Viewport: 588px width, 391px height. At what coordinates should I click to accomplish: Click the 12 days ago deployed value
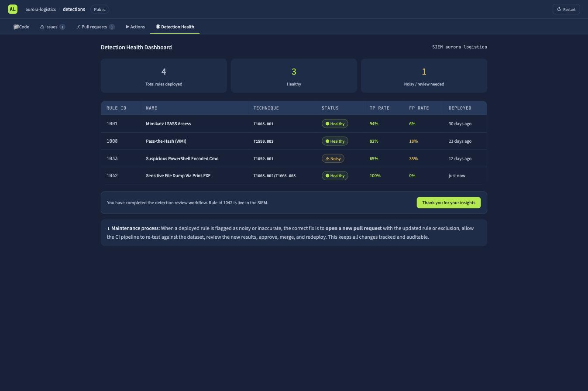point(460,159)
